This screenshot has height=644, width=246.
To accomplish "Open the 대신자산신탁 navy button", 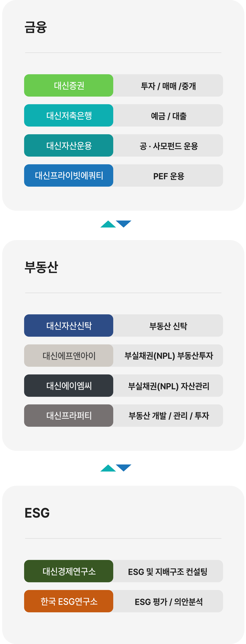I will (69, 326).
